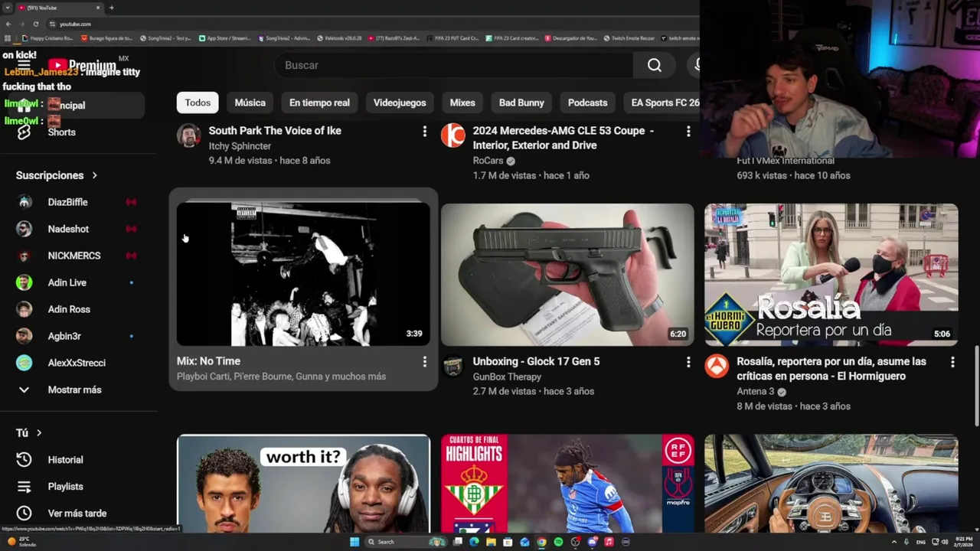Open Happy Cristiano Ro... bookmark

tap(47, 37)
